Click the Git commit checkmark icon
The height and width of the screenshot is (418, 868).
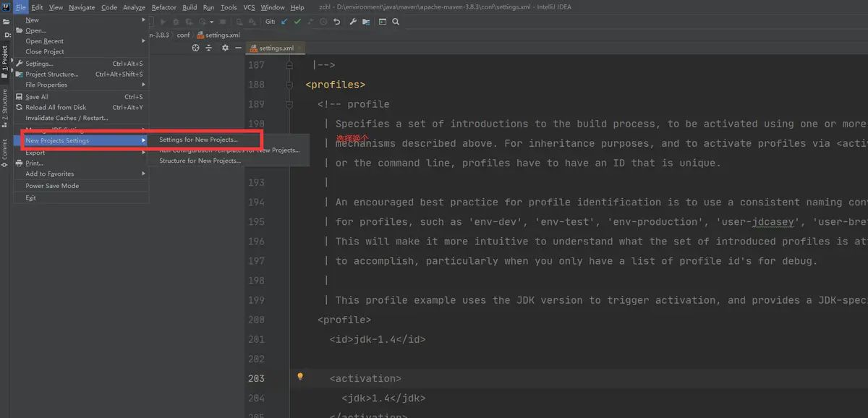coord(297,22)
